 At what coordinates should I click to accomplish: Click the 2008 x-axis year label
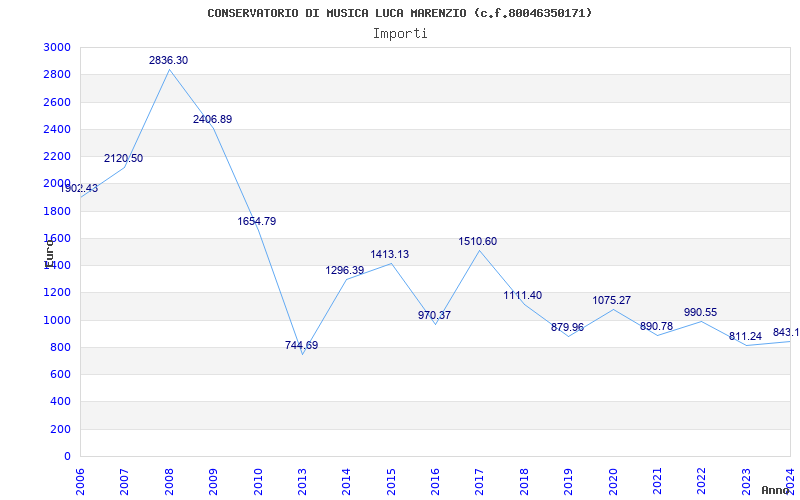click(169, 480)
